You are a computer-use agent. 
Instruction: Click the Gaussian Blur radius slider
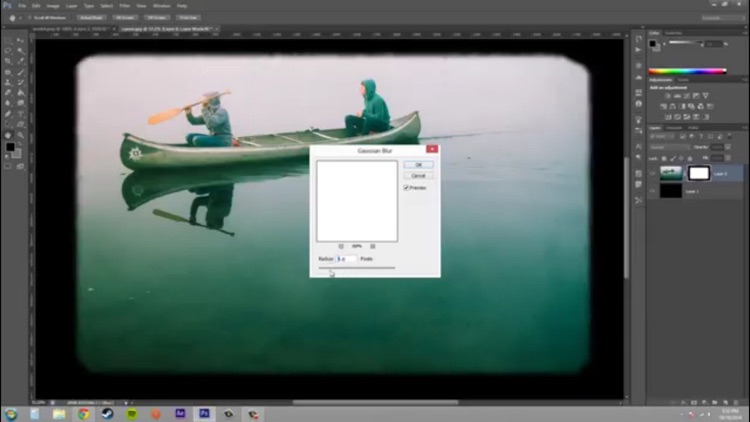[x=357, y=268]
